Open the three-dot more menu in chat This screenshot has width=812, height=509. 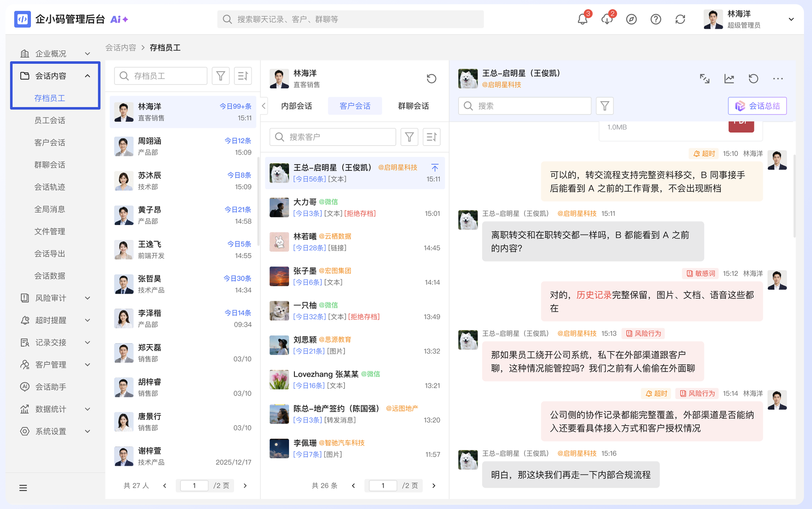point(778,79)
